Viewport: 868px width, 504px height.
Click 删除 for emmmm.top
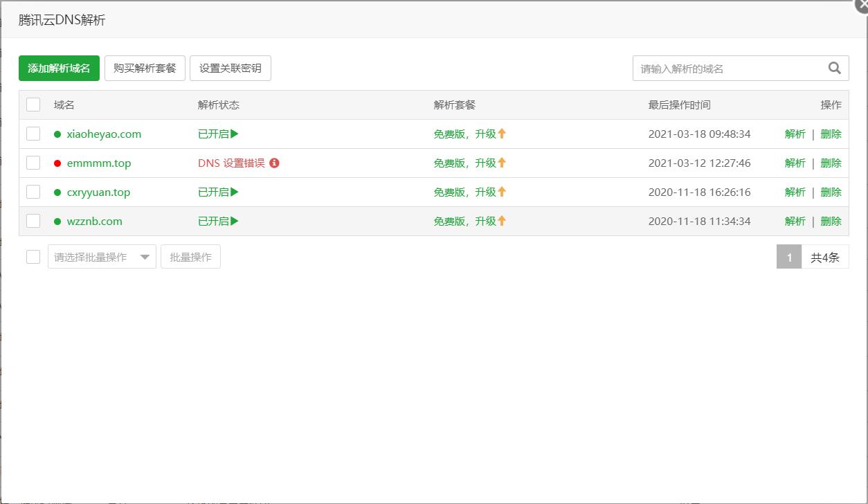click(831, 163)
